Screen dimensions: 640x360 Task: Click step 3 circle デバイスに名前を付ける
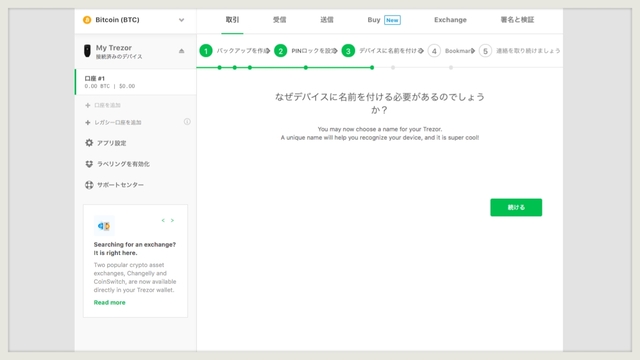[x=348, y=51]
